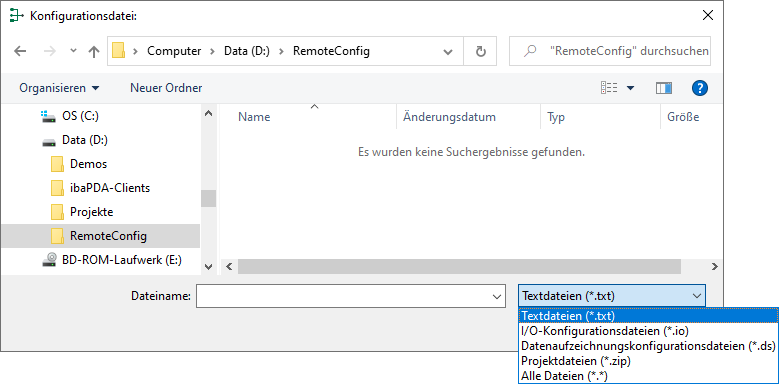Screen dimensions: 779x384
Task: Toggle the preview pane icon
Action: [664, 88]
